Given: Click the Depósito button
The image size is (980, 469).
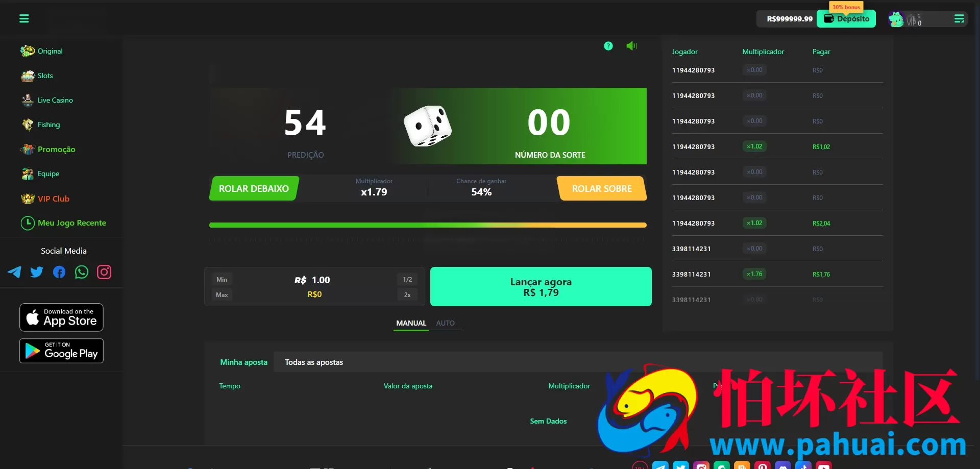Looking at the screenshot, I should pyautogui.click(x=846, y=19).
